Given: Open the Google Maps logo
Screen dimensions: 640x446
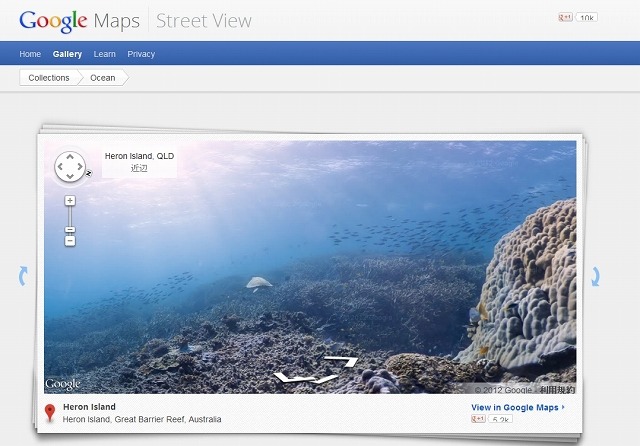Looking at the screenshot, I should [x=80, y=21].
